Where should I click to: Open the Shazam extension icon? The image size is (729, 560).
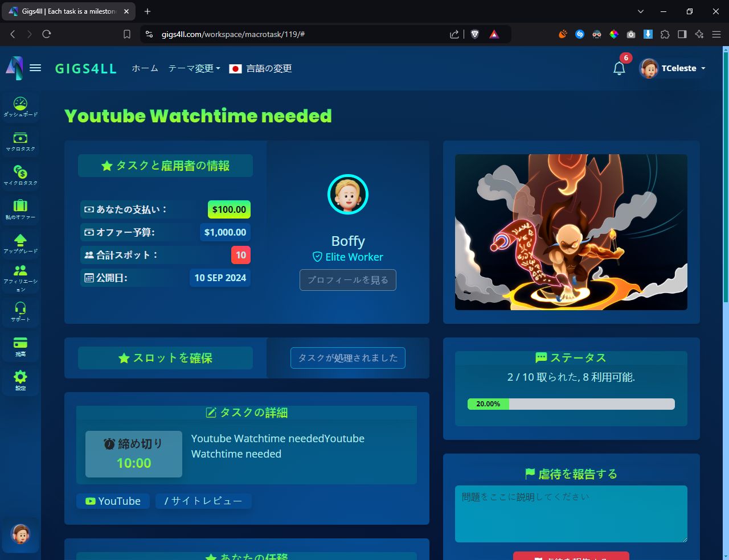tap(580, 34)
